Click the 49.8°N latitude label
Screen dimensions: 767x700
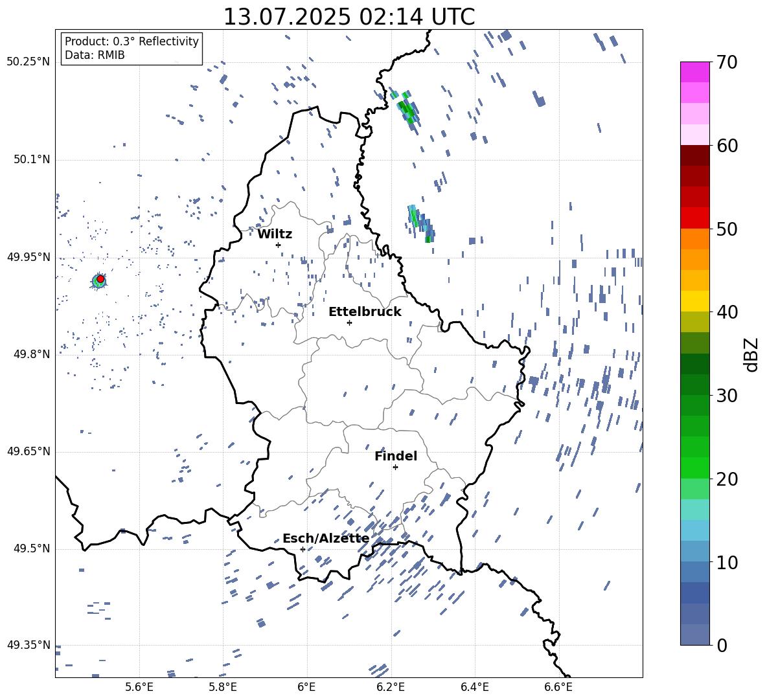[31, 354]
